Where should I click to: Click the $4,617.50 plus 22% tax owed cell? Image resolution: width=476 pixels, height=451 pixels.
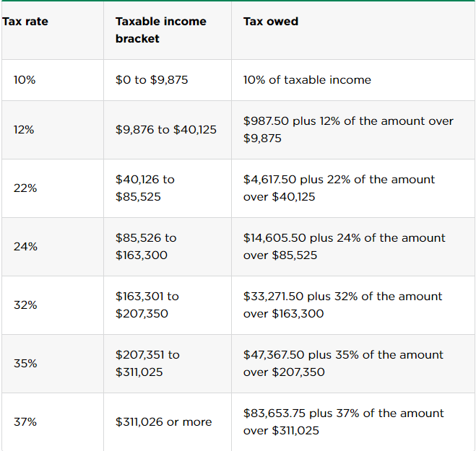pyautogui.click(x=339, y=188)
